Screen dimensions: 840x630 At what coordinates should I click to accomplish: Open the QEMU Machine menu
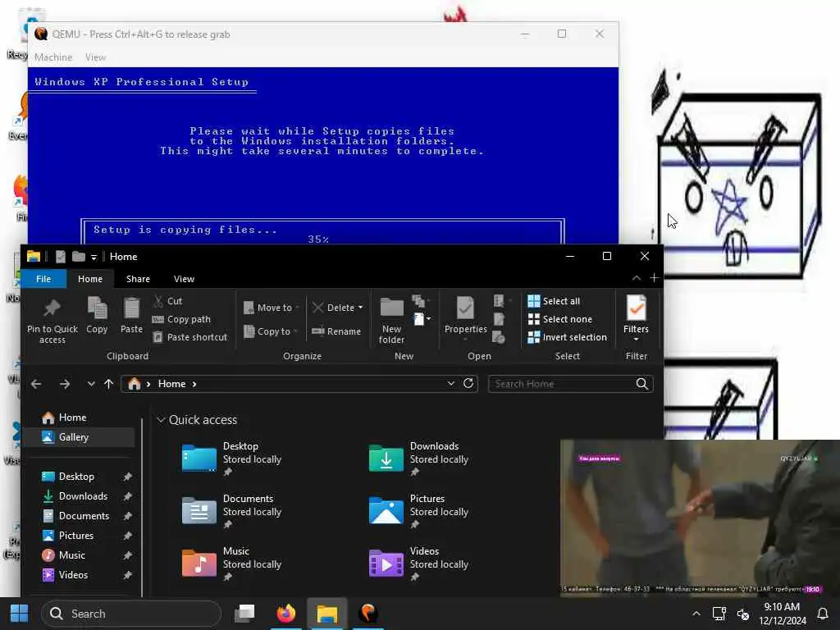(x=53, y=57)
